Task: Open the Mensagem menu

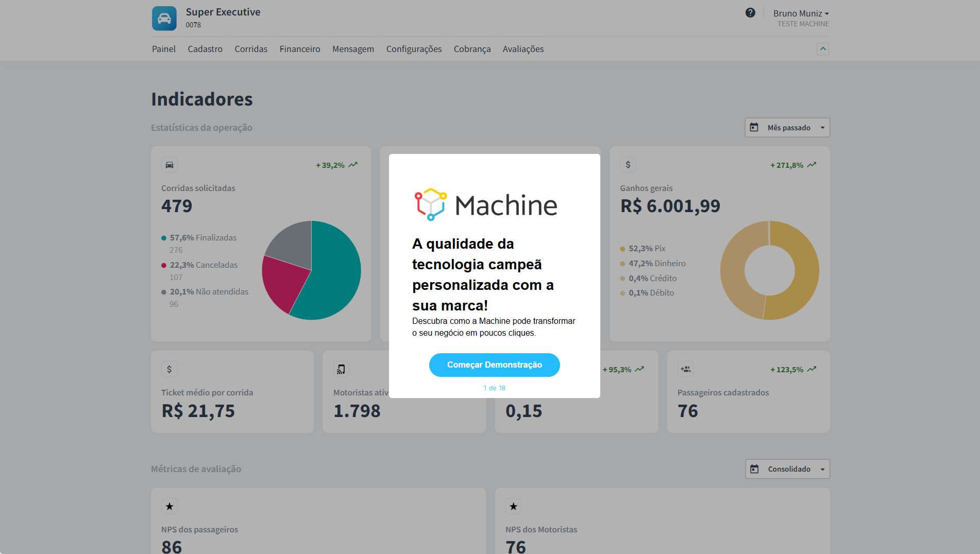Action: [353, 49]
